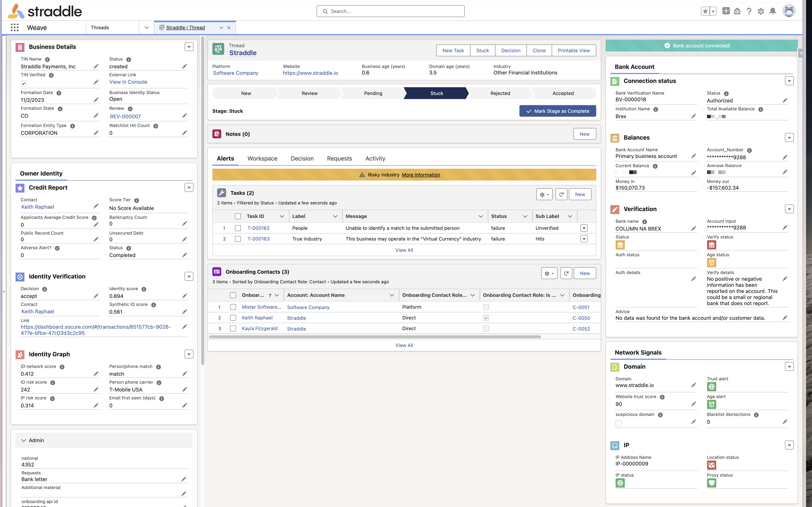The width and height of the screenshot is (812, 507).
Task: Open the help question mark icon
Action: (749, 11)
